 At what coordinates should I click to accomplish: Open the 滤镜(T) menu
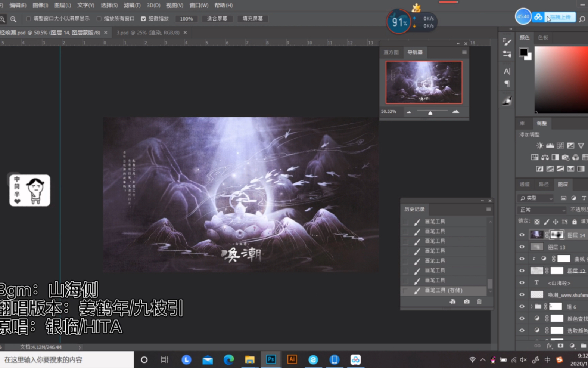point(132,5)
